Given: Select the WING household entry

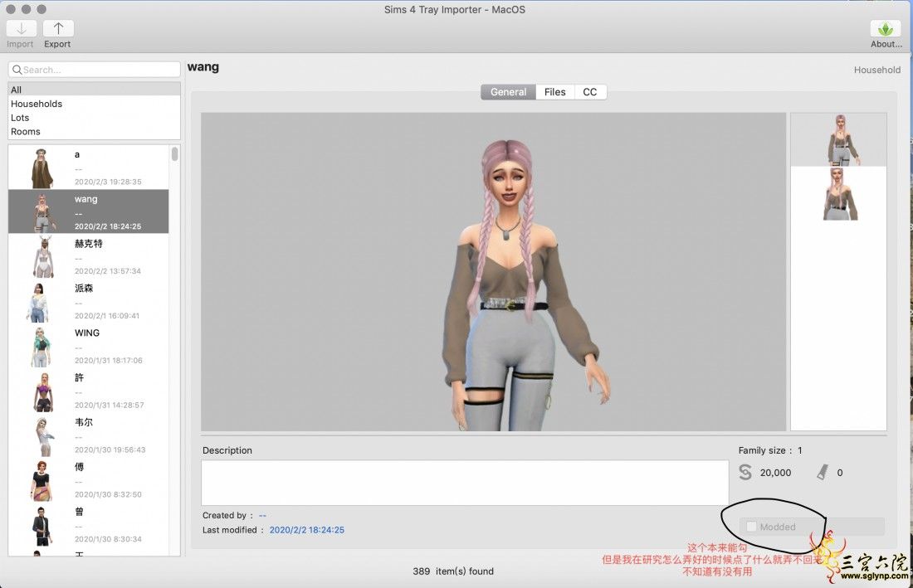Looking at the screenshot, I should [x=89, y=346].
